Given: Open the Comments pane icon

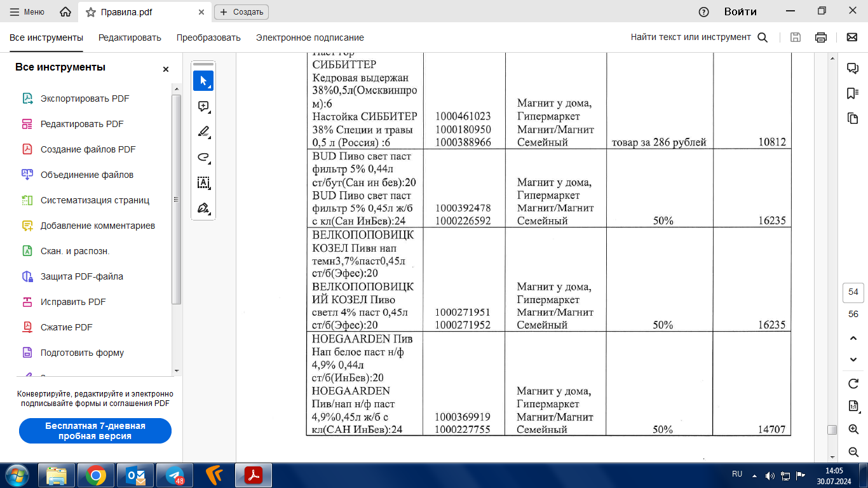Looking at the screenshot, I should tap(853, 68).
